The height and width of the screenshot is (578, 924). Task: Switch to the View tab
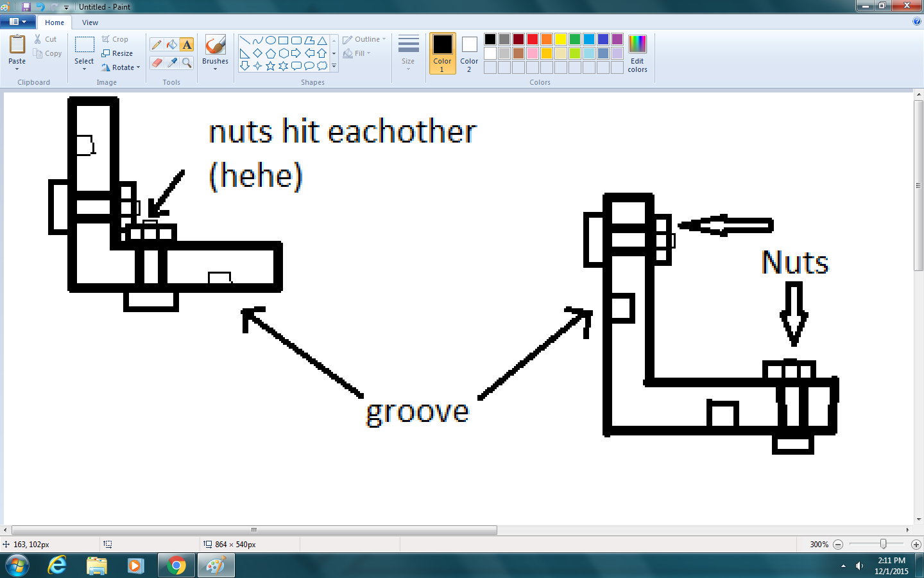(90, 22)
